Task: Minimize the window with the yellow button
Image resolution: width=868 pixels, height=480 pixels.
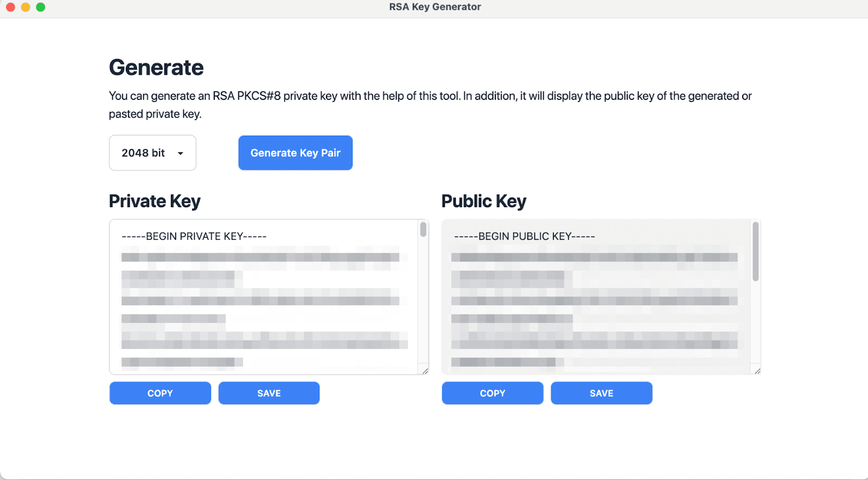Action: pyautogui.click(x=25, y=7)
